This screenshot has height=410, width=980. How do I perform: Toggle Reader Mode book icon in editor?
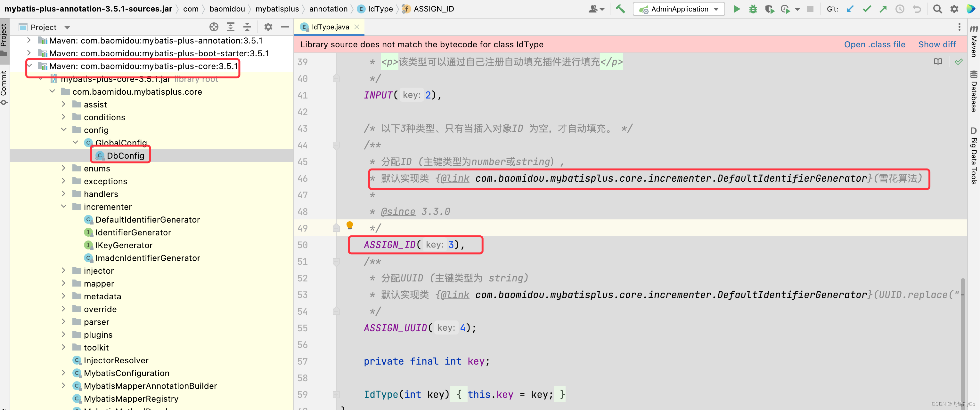[x=938, y=61]
